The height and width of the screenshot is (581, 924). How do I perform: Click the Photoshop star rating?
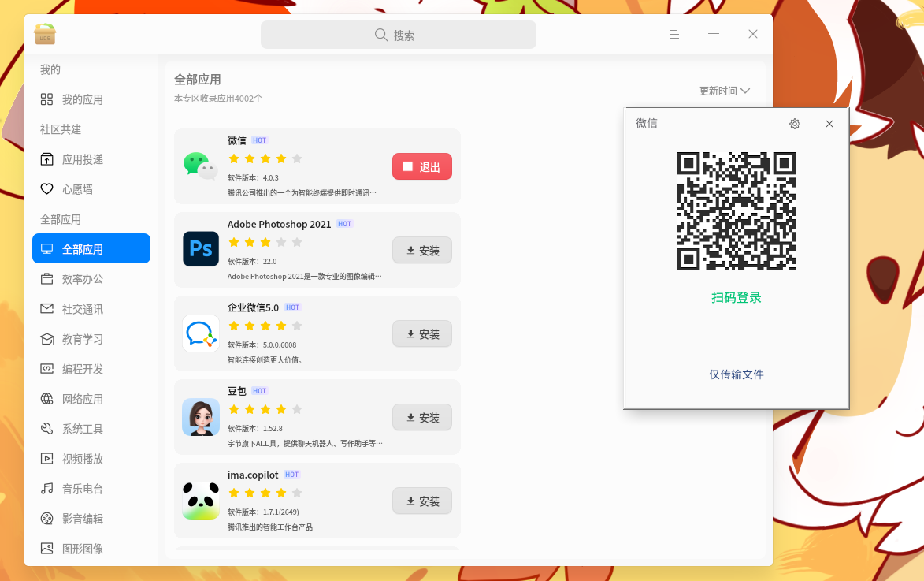click(265, 242)
